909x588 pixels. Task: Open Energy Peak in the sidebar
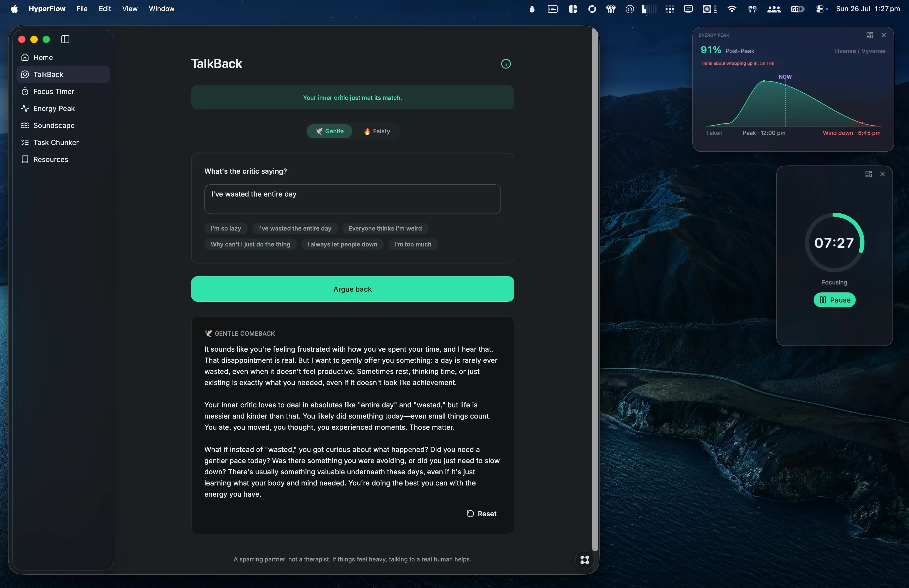[x=63, y=108]
